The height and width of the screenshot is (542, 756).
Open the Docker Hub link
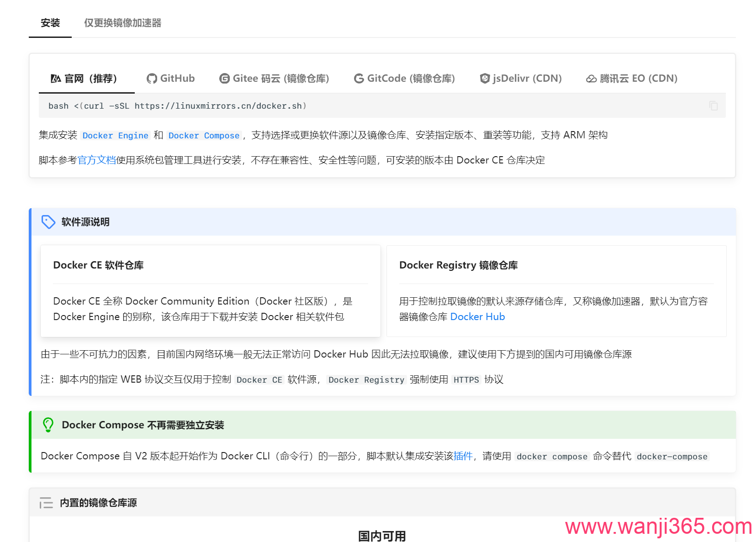click(477, 317)
